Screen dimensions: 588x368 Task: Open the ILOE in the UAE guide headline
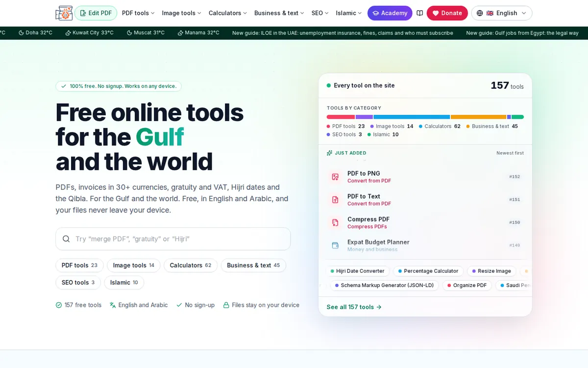click(343, 33)
